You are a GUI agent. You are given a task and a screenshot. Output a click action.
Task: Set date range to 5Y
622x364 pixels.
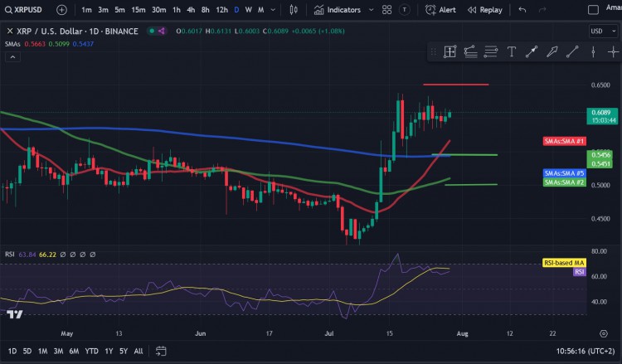pos(124,351)
